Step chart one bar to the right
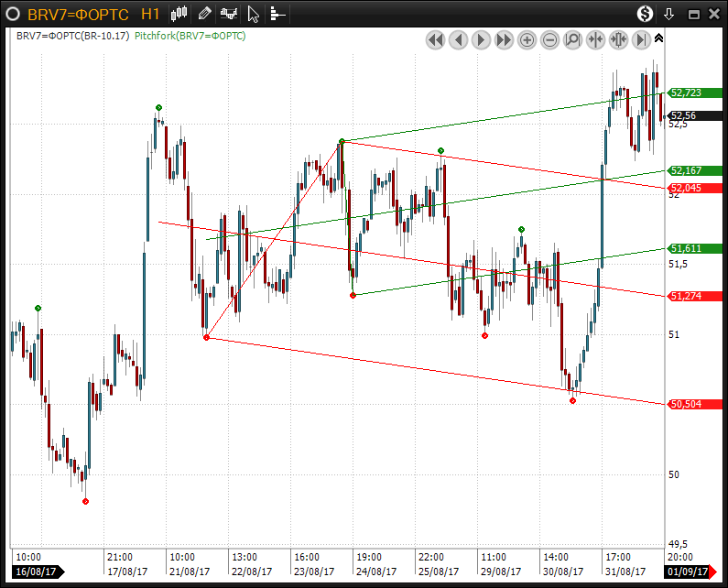 coord(481,39)
